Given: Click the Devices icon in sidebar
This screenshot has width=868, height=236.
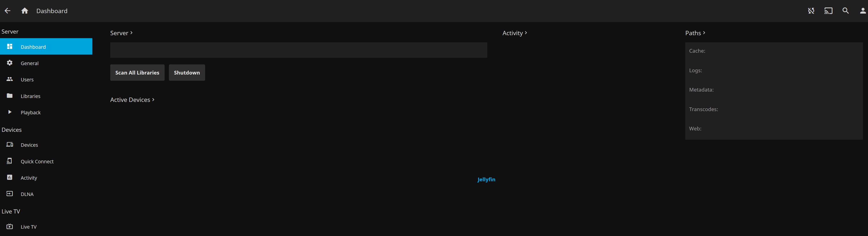Looking at the screenshot, I should (9, 144).
